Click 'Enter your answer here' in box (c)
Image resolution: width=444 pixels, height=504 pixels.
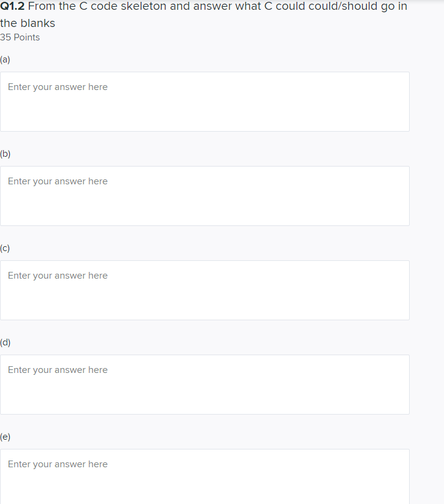click(x=58, y=276)
